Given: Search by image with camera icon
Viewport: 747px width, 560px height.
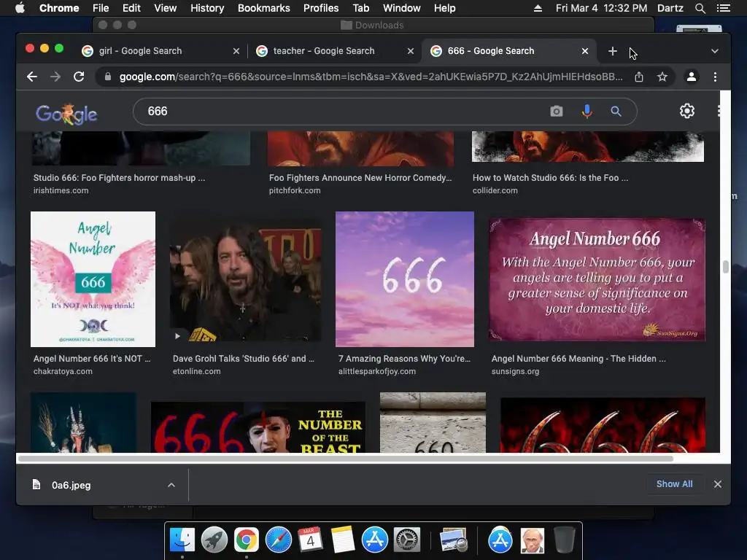Looking at the screenshot, I should coord(556,112).
